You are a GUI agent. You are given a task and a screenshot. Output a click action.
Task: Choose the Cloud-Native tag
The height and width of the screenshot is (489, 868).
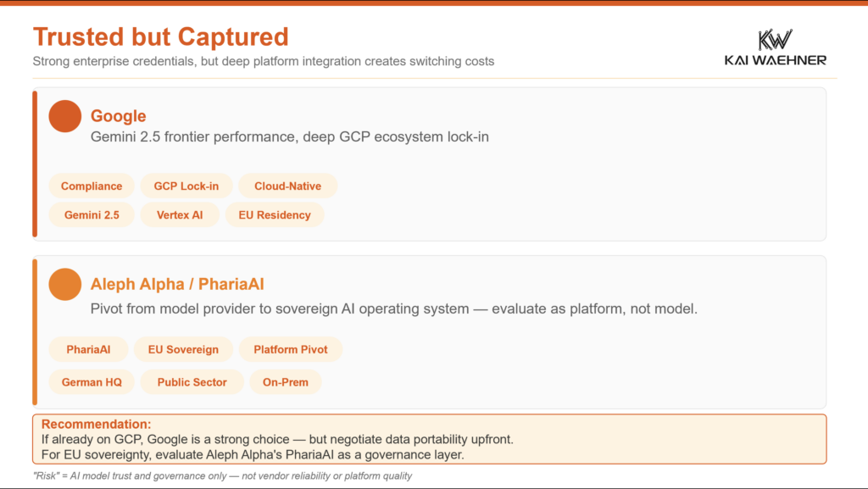click(288, 186)
